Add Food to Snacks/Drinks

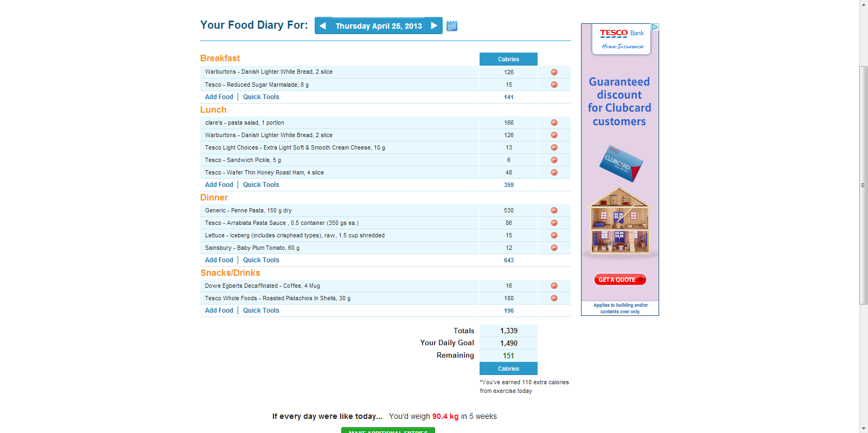219,311
